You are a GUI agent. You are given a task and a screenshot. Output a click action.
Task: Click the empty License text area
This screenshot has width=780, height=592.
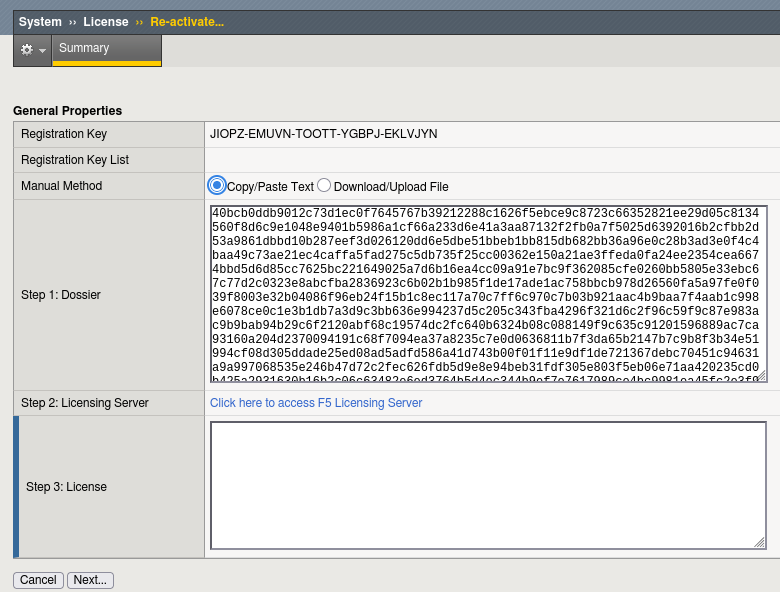(x=488, y=486)
